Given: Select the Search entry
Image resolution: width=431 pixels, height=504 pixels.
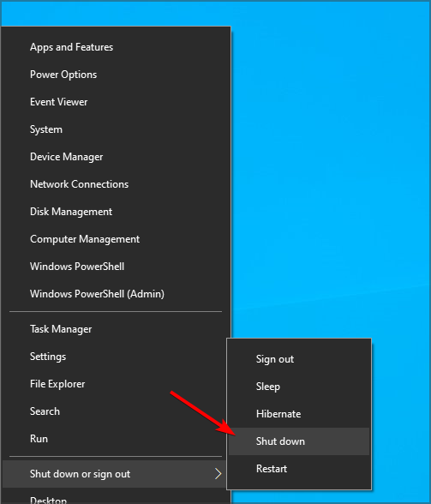Looking at the screenshot, I should pos(116,411).
